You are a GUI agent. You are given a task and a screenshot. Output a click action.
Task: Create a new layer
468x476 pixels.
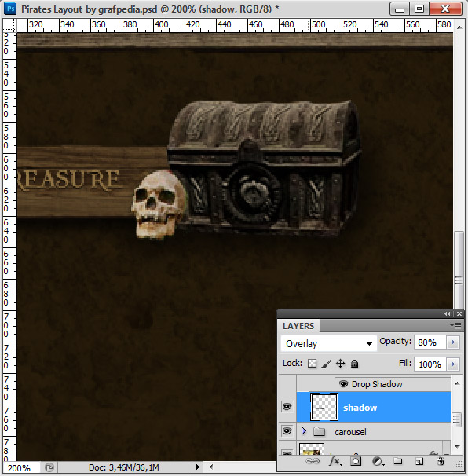[x=419, y=461]
